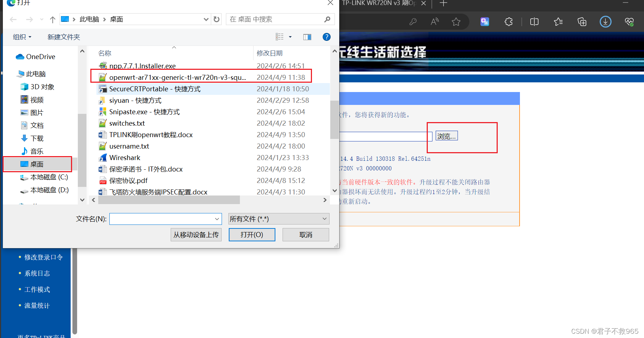The height and width of the screenshot is (338, 644).
Task: Cancel the dialog with 取消
Action: tap(306, 235)
